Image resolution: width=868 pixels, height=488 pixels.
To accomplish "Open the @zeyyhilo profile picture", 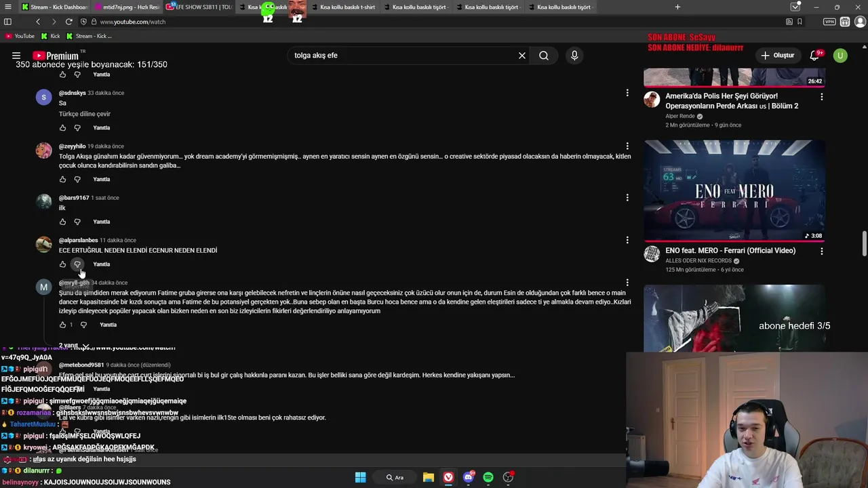I will pos(43,150).
